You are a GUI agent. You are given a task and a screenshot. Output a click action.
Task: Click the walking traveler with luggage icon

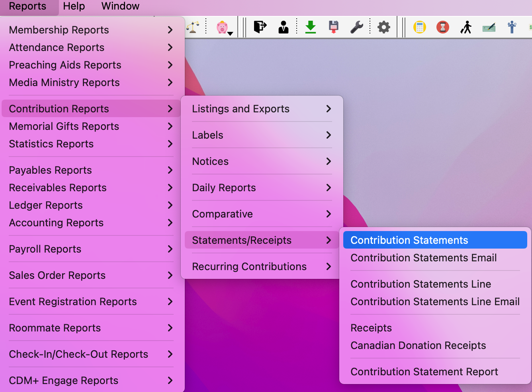click(x=466, y=27)
